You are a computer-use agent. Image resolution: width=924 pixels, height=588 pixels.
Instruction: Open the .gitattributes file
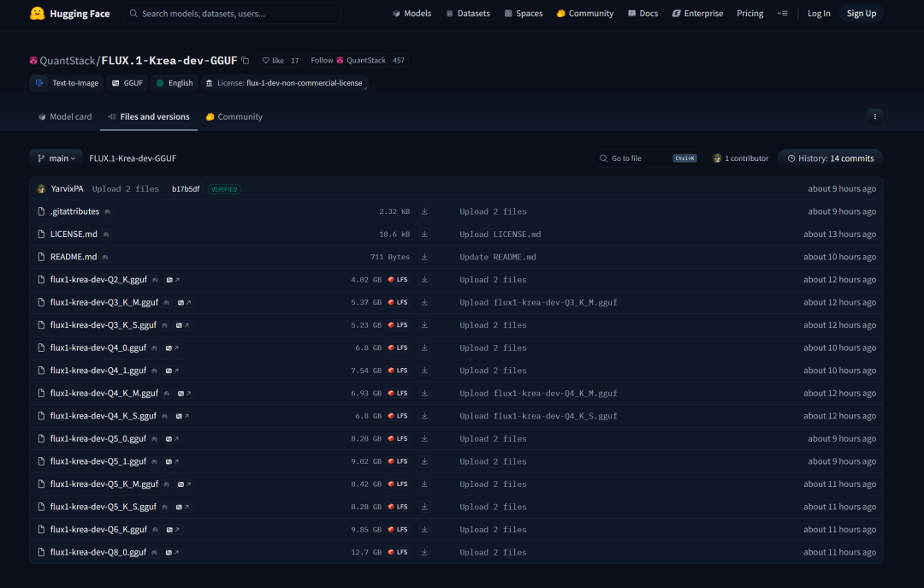74,211
